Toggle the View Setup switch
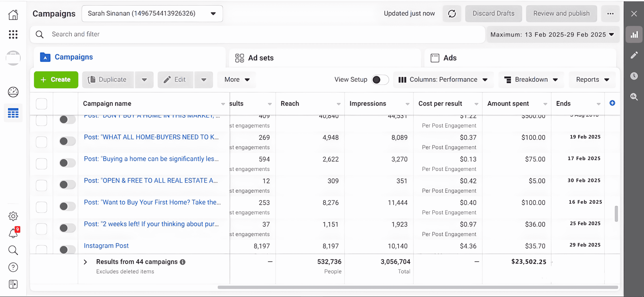The image size is (644, 297). pyautogui.click(x=380, y=80)
